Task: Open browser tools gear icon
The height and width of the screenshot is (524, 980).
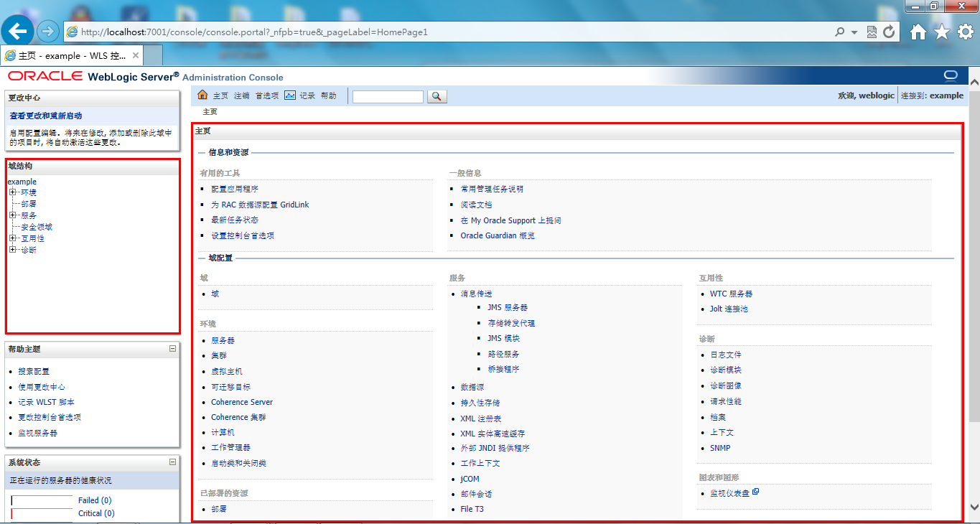Action: tap(966, 32)
